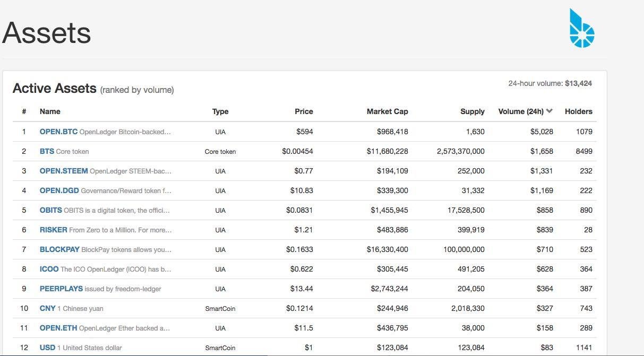Select the OPEN.ETH asset link
Viewport: 644px width, 356px height.
tap(58, 328)
